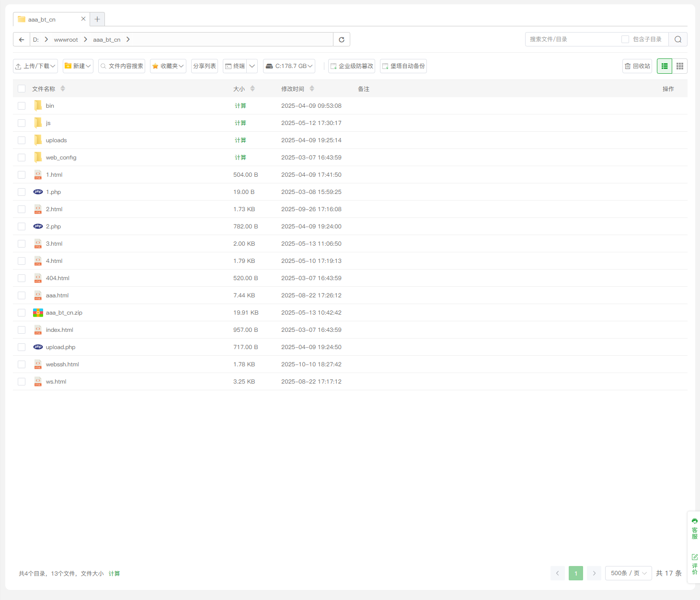Enable the 包含子目录 checkbox
Viewport: 700px width, 600px height.
[625, 39]
